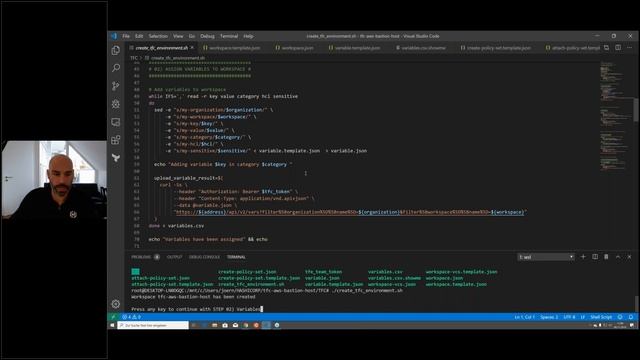The image size is (640, 360).
Task: Open the Manage gear icon in activity bar
Action: pyautogui.click(x=116, y=304)
